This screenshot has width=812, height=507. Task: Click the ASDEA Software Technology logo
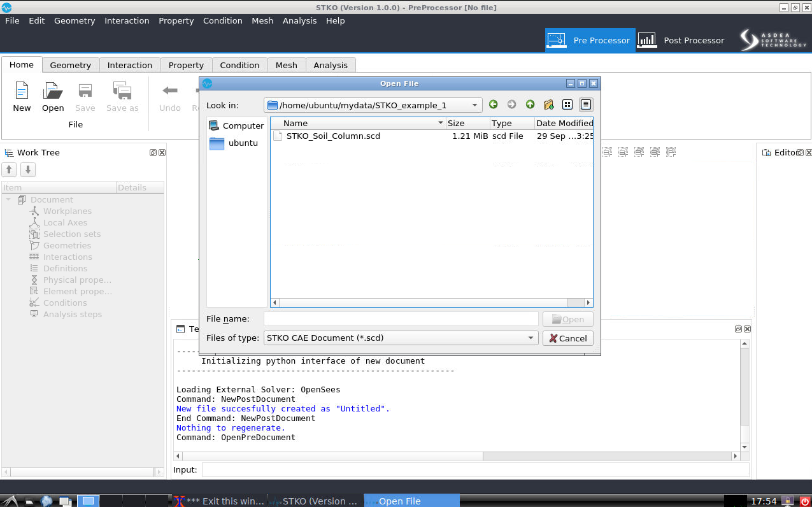pyautogui.click(x=773, y=40)
